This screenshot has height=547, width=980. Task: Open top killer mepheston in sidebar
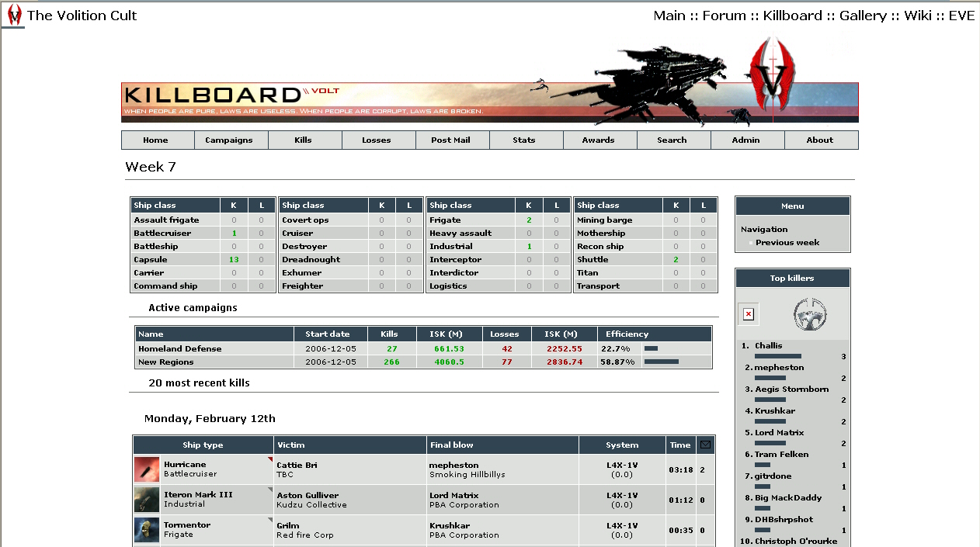[780, 368]
